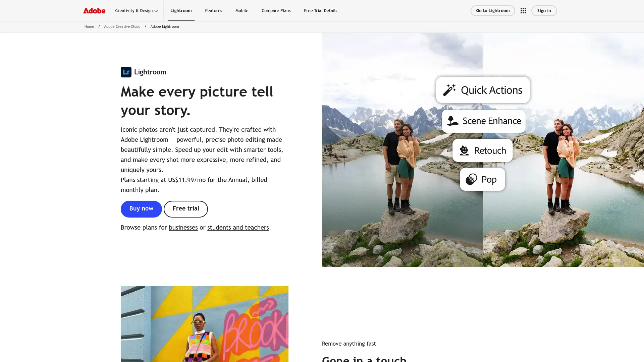Open the Mobile tab
Viewport: 644px width, 362px height.
tap(242, 11)
